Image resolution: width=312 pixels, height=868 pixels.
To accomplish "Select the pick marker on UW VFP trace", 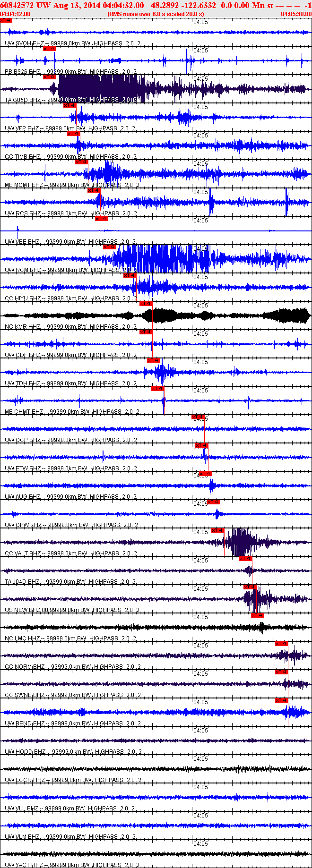I will coord(69,105).
